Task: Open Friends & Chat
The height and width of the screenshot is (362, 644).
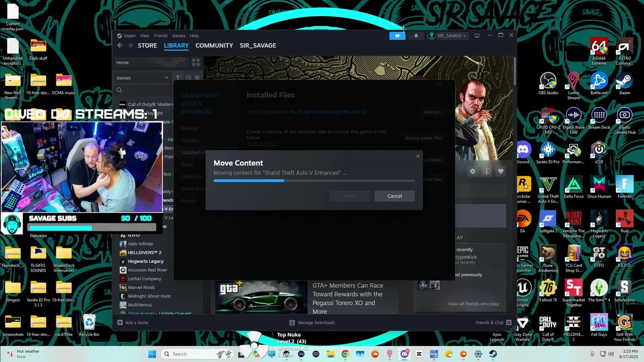Action: tap(493, 323)
